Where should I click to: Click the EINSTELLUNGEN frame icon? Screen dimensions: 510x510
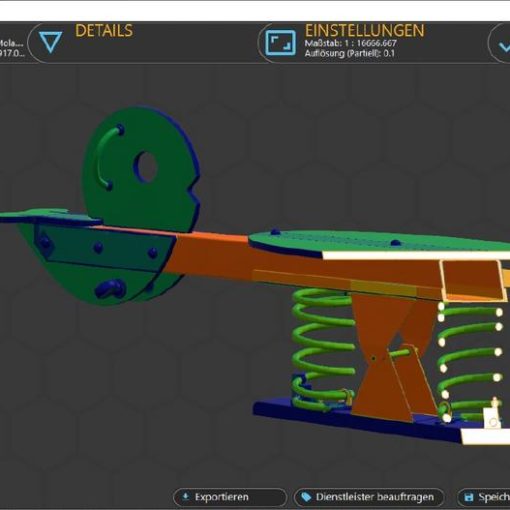(x=280, y=43)
